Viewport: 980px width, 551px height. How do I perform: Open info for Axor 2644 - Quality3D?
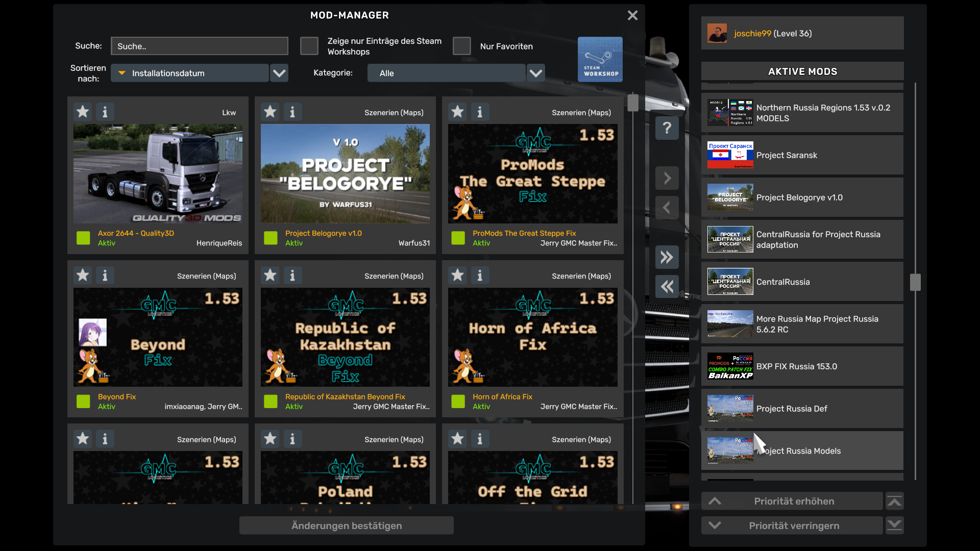tap(105, 112)
